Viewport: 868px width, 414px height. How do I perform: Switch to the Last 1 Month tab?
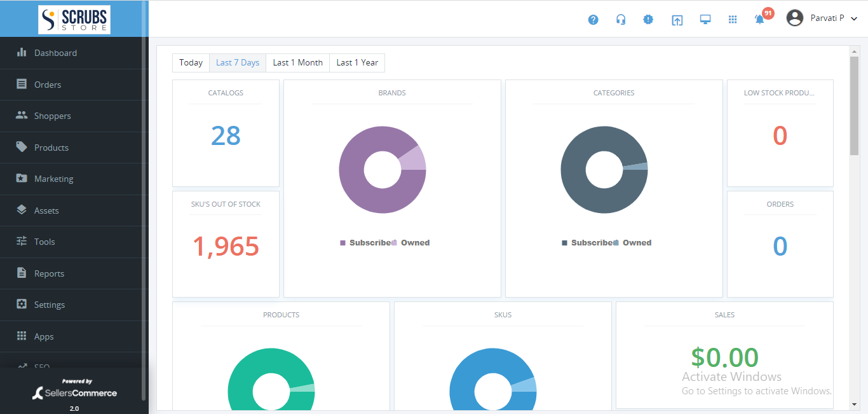[297, 62]
